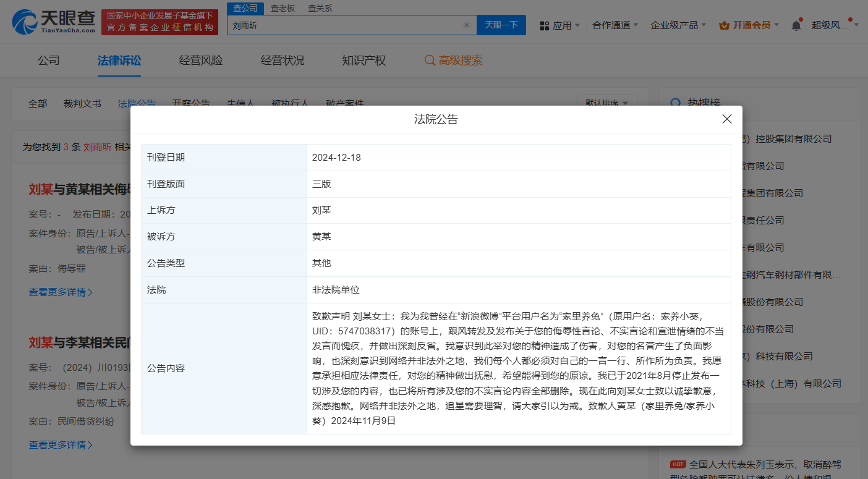Expand the 合作通道 dropdown

615,25
